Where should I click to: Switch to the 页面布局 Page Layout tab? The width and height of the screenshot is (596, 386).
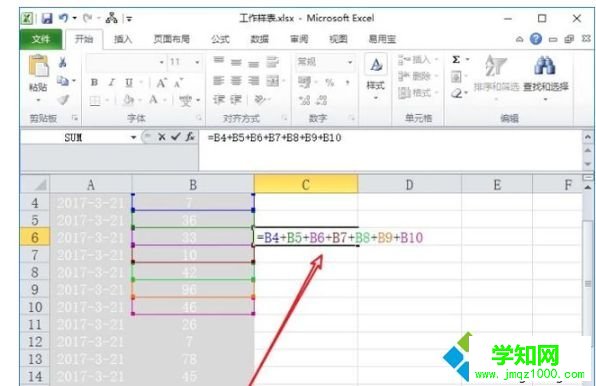coord(171,39)
